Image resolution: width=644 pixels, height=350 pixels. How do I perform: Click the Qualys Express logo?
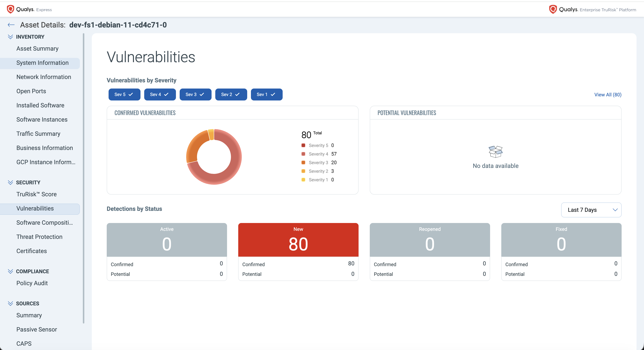29,9
